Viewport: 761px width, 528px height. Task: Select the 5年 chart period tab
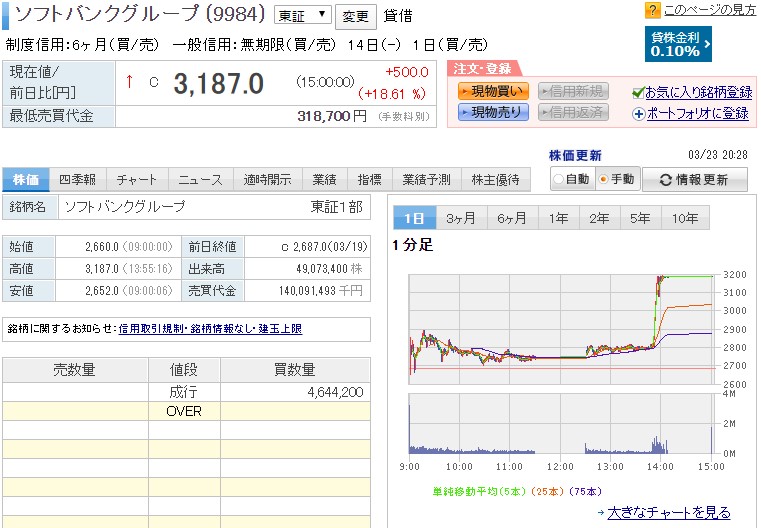(x=640, y=218)
